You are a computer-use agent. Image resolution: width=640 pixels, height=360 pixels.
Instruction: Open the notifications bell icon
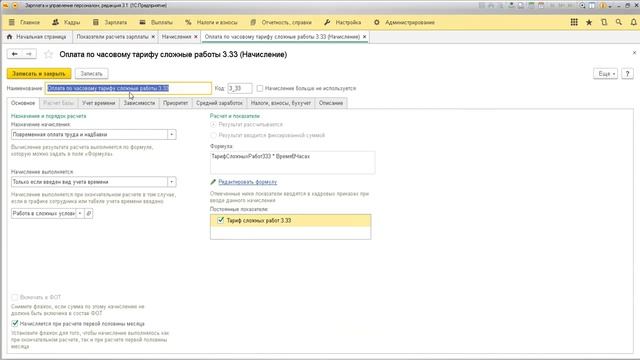point(633,22)
